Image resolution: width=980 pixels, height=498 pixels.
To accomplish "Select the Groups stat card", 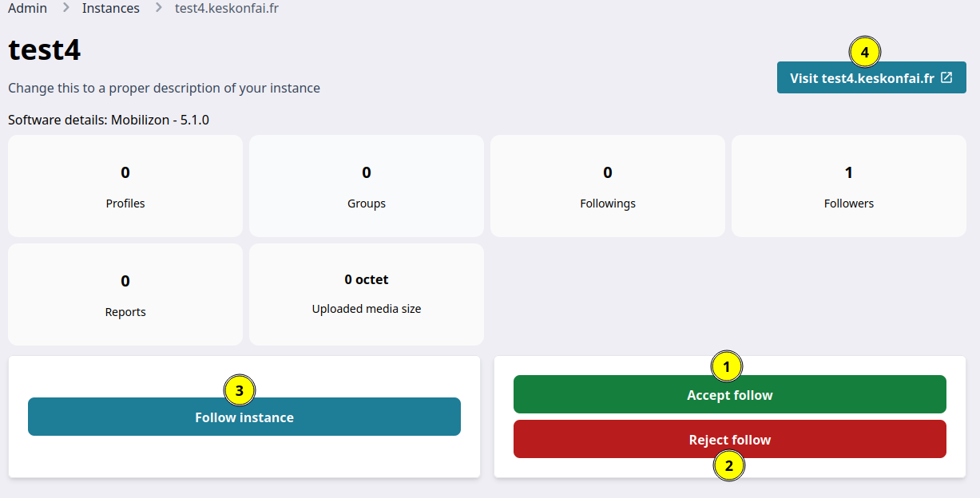I will 367,186.
